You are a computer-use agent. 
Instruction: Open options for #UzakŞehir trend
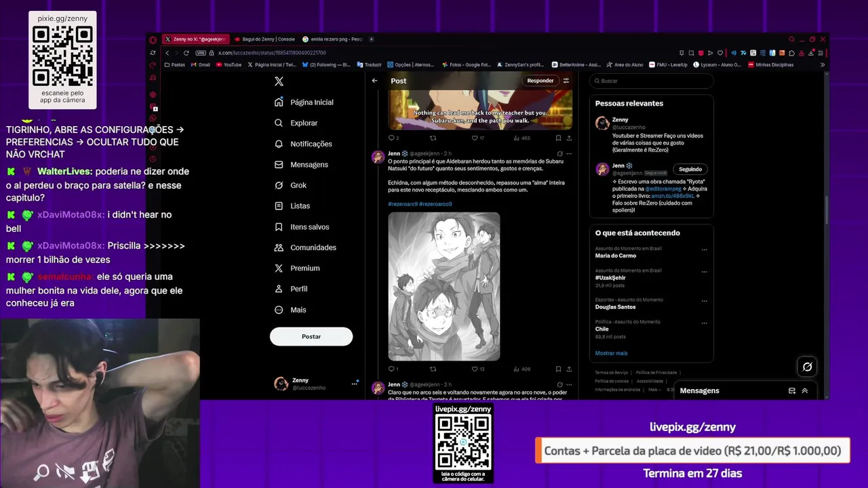[705, 271]
